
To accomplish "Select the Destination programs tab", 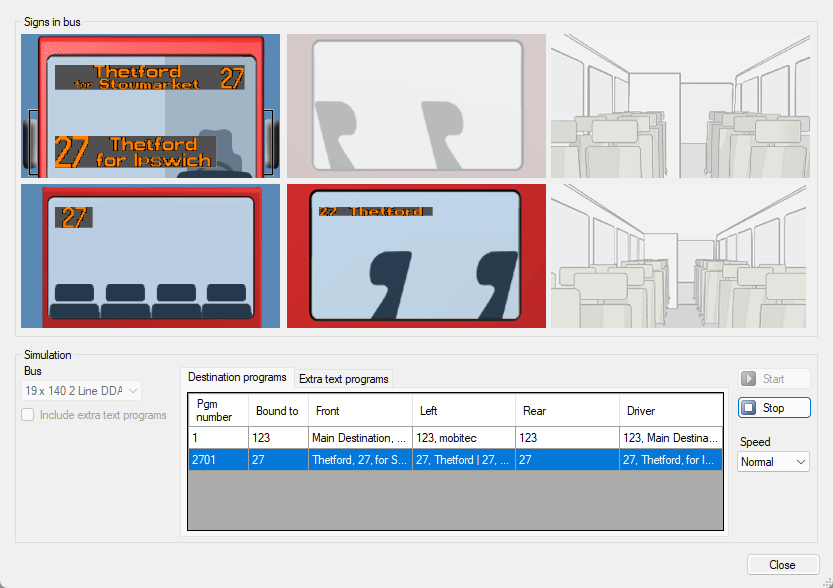I will point(237,378).
